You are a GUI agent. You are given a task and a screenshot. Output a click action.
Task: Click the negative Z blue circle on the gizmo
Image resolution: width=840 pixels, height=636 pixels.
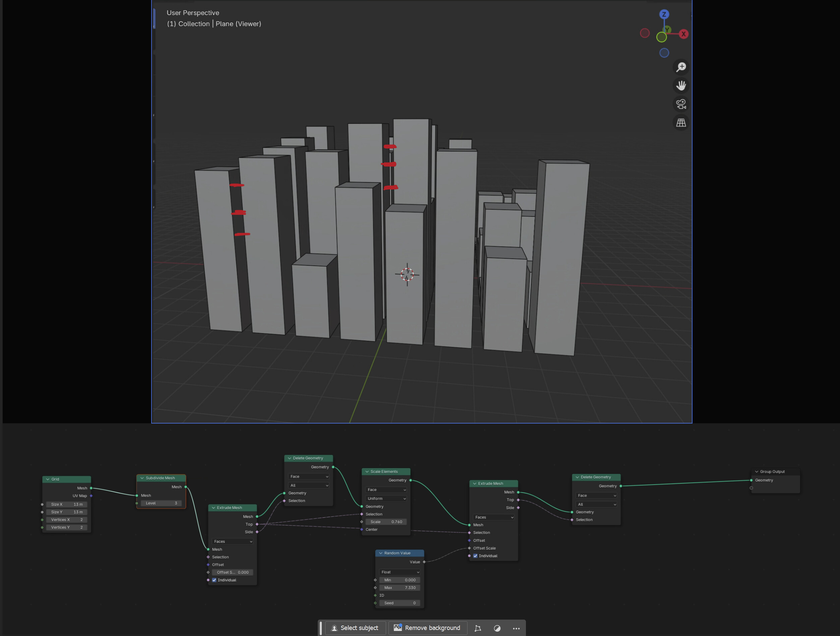664,53
